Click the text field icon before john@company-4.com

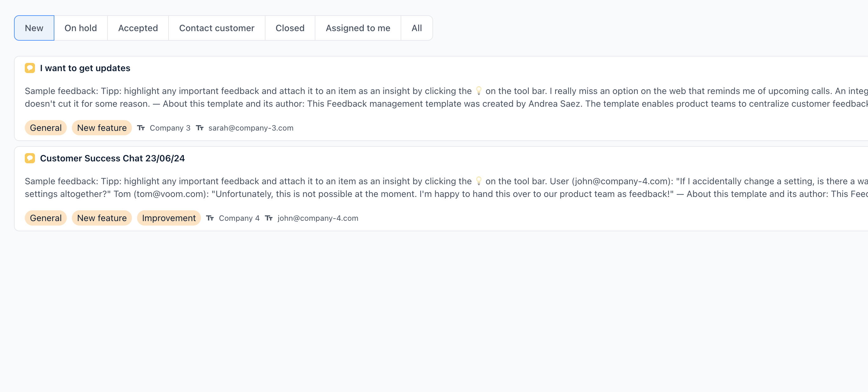[x=269, y=218]
